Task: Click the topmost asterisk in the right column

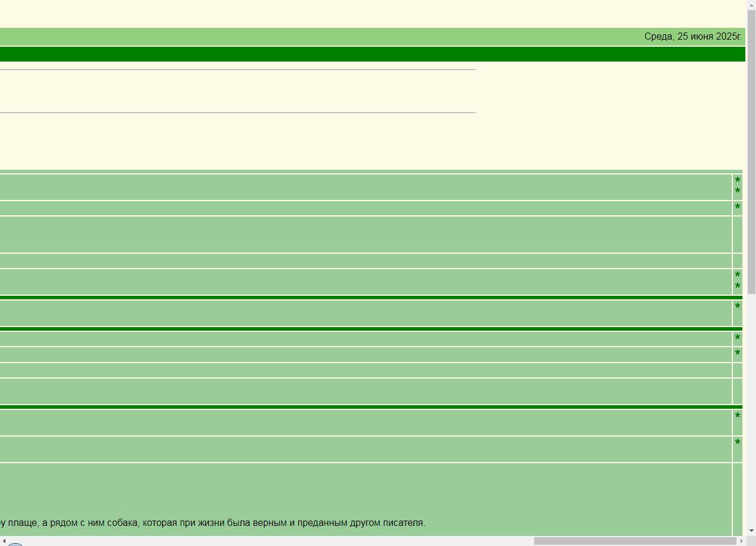Action: pyautogui.click(x=737, y=181)
